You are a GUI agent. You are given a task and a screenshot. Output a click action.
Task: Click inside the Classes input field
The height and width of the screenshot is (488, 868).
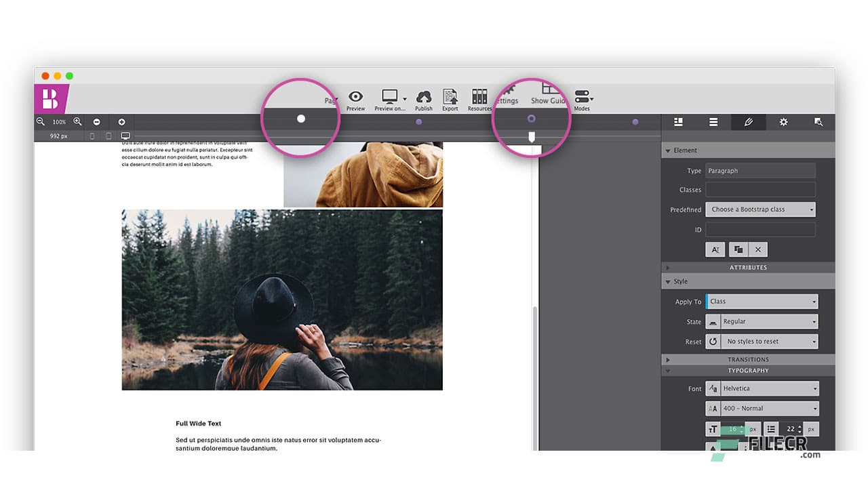[759, 190]
